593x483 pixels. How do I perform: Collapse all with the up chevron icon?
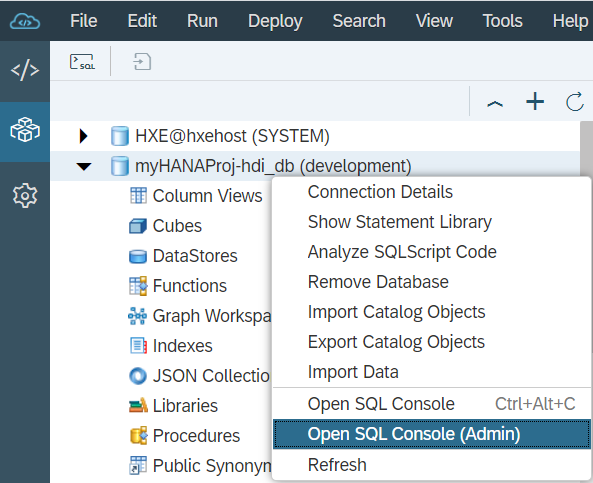point(495,103)
